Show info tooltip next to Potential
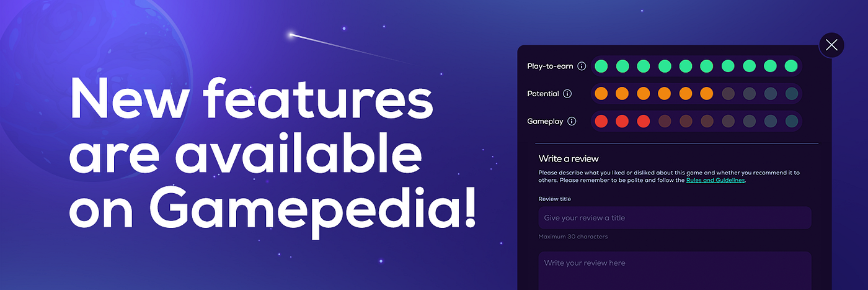The width and height of the screenshot is (868, 290). coord(567,94)
